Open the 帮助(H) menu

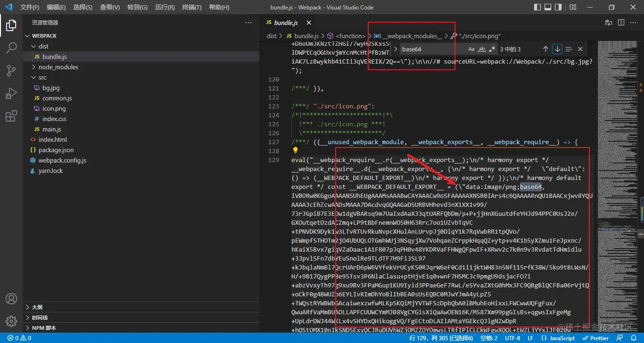pyautogui.click(x=219, y=7)
